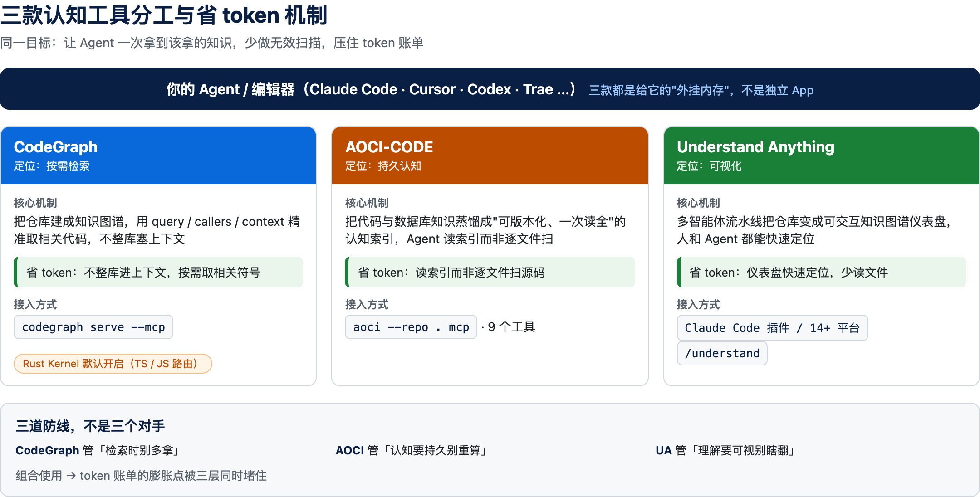Image resolution: width=980 pixels, height=497 pixels.
Task: Click the Understand Anything card heading
Action: [755, 147]
